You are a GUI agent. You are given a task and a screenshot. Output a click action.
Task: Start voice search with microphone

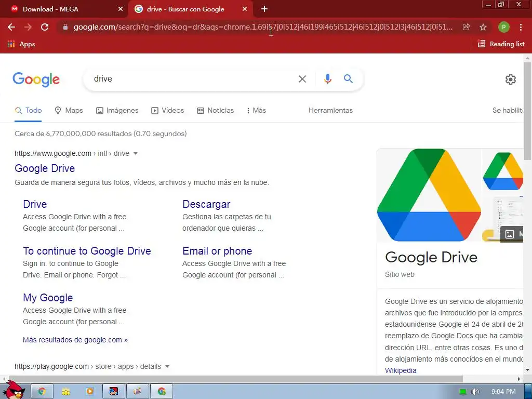(327, 79)
